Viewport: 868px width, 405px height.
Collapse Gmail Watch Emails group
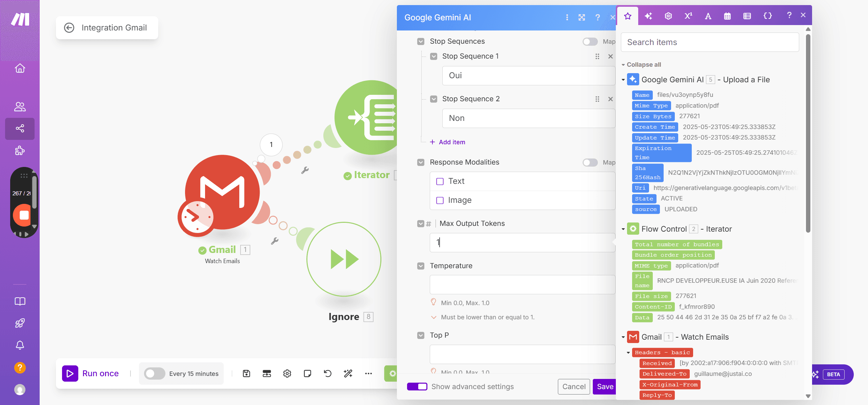tap(623, 337)
